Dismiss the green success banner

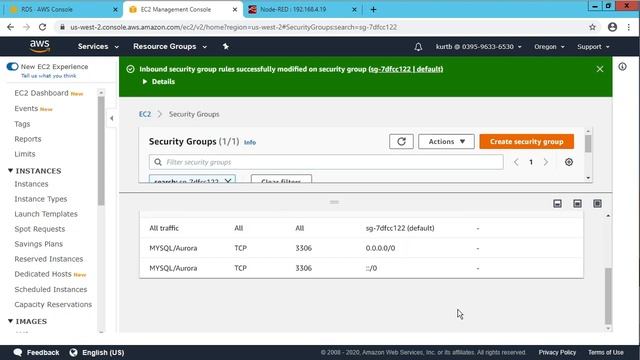[x=600, y=69]
